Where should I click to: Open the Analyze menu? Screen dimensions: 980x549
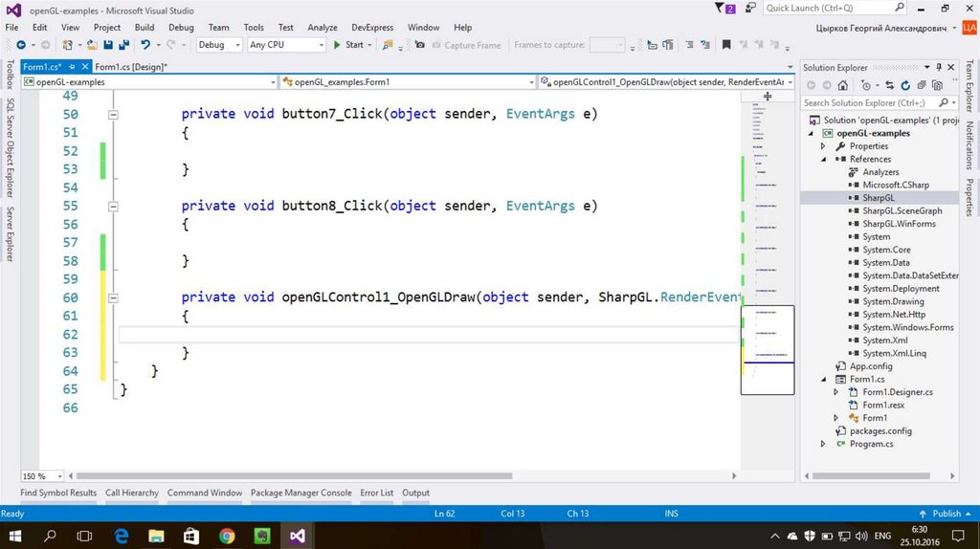coord(322,28)
